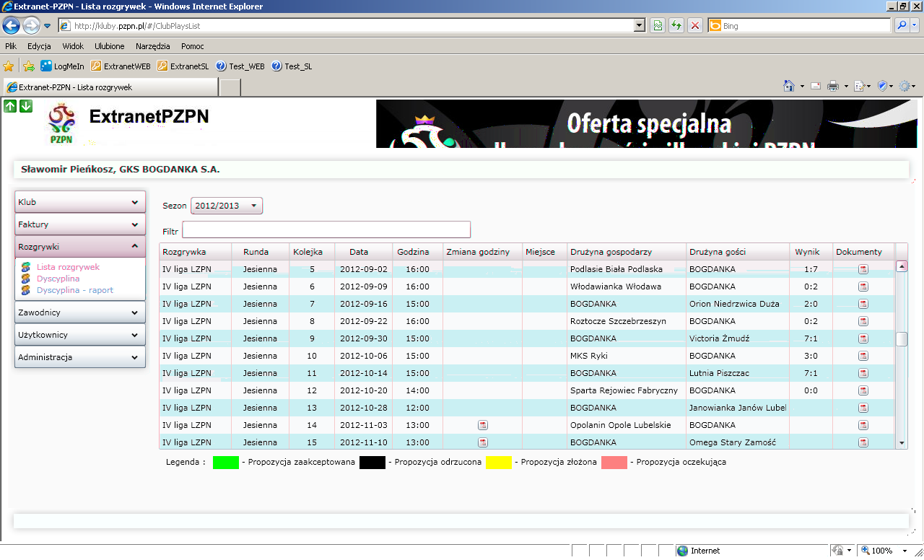Select the Extranet-PZPN Lista rozgrywek tab
The height and width of the screenshot is (560, 924).
click(x=110, y=87)
